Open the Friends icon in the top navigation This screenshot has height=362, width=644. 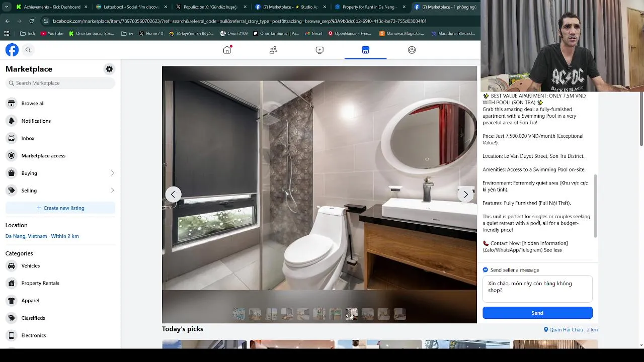tap(273, 50)
